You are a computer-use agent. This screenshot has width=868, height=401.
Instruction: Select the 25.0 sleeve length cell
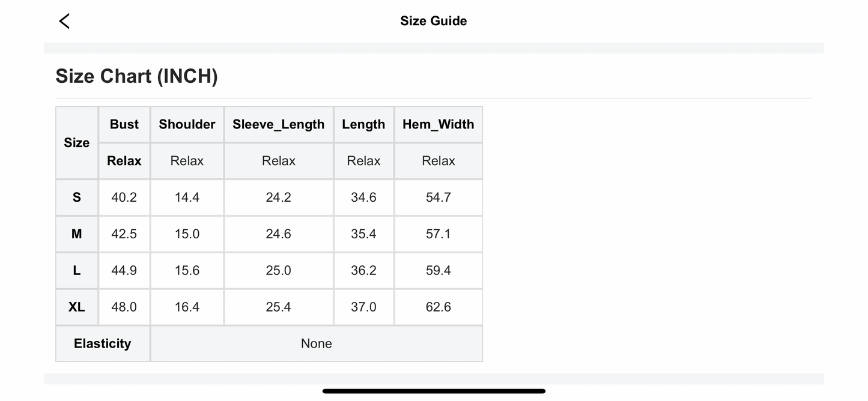point(278,271)
